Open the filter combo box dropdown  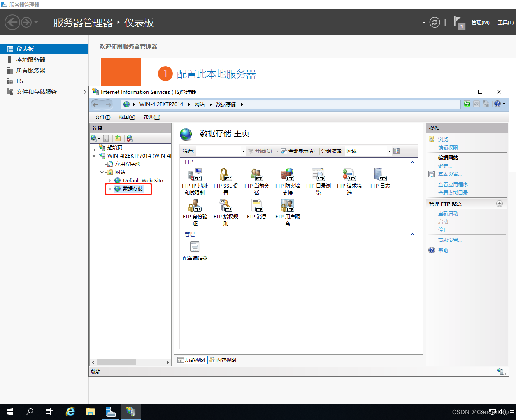tap(243, 151)
